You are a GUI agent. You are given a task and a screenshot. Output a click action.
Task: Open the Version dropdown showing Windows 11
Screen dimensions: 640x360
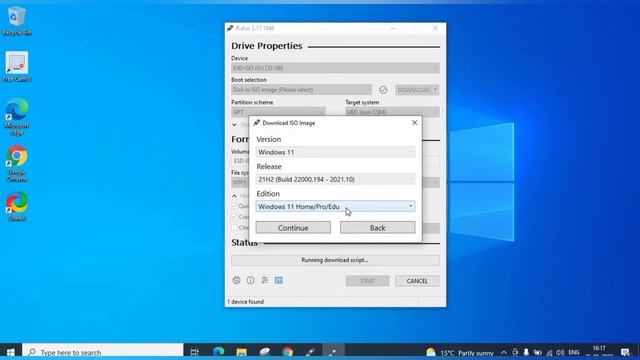tap(335, 152)
